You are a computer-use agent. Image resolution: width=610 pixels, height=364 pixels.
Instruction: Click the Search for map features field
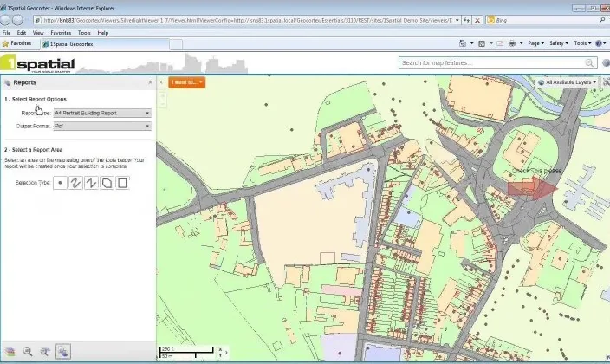pyautogui.click(x=492, y=62)
